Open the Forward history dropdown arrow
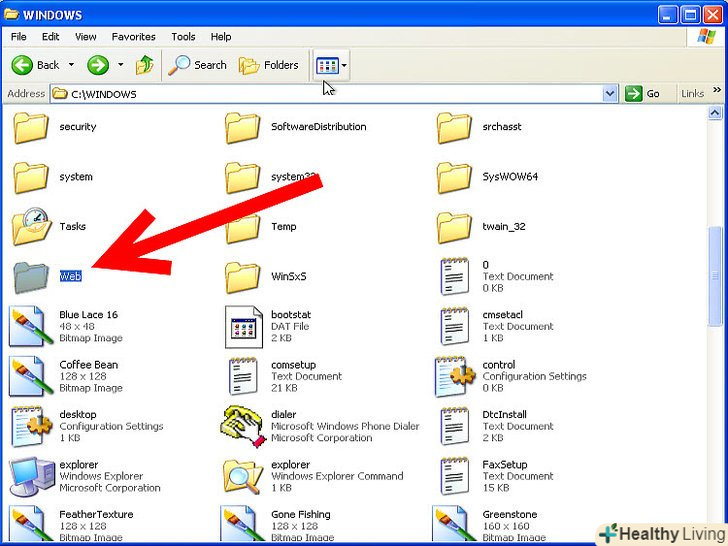 click(121, 65)
